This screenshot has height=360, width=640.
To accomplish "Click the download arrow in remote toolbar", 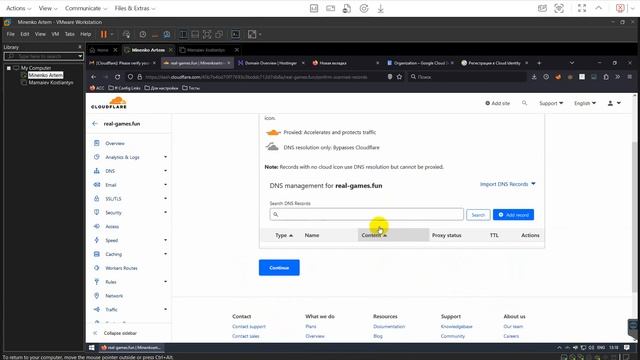I will (x=380, y=8).
